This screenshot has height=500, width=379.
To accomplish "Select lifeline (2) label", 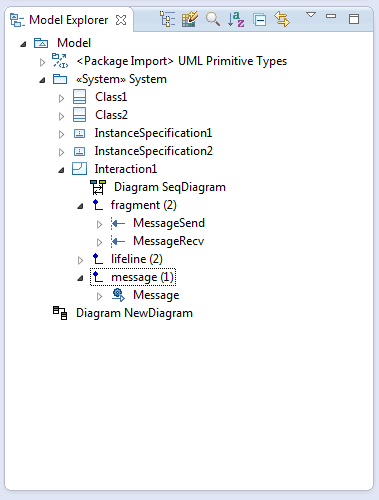I will pyautogui.click(x=137, y=259).
